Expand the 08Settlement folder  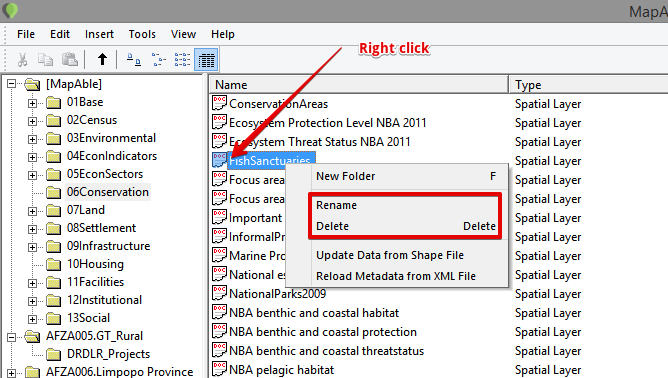tap(32, 229)
